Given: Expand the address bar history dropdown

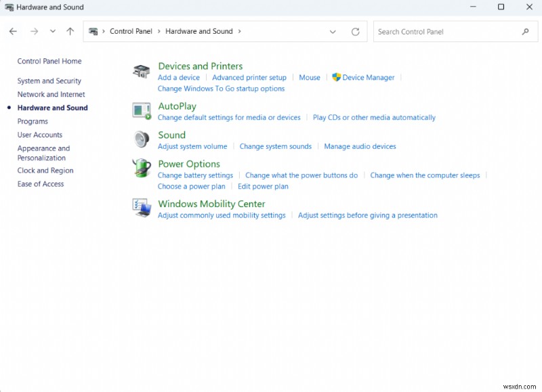Looking at the screenshot, I should pos(333,32).
